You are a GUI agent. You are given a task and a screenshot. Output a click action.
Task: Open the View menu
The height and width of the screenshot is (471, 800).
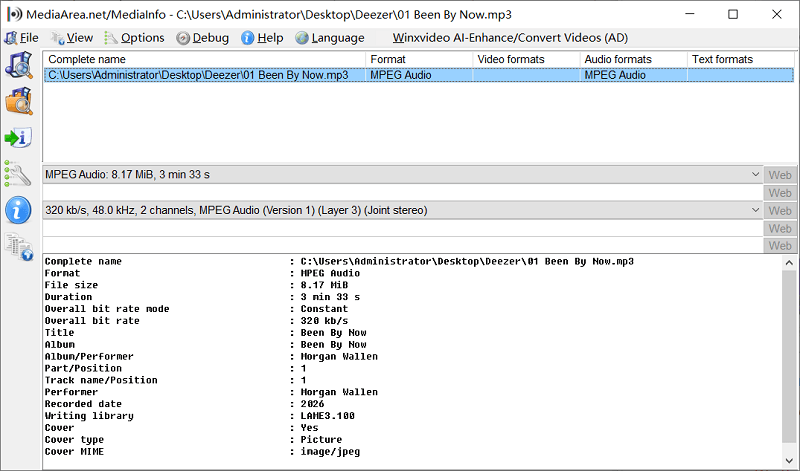[x=72, y=38]
